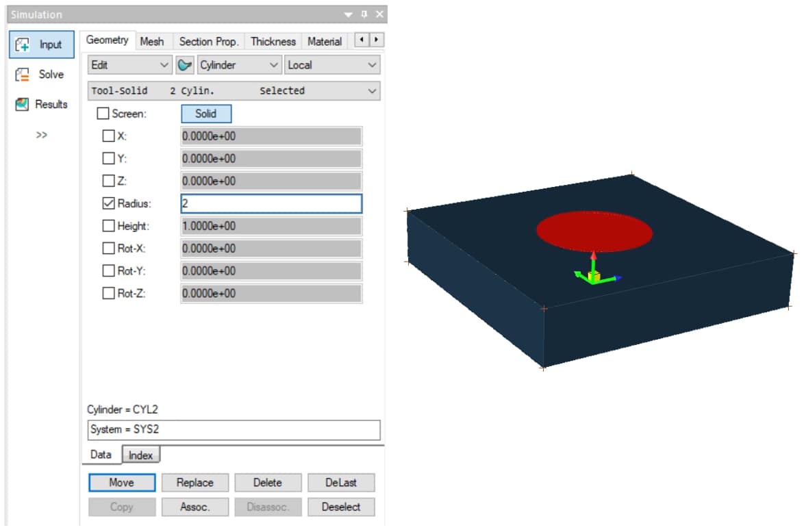Click the Deselect button

(340, 507)
